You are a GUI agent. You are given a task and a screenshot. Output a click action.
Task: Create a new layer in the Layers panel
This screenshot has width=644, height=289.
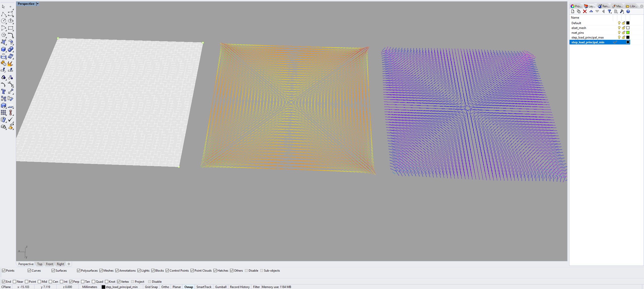[573, 11]
